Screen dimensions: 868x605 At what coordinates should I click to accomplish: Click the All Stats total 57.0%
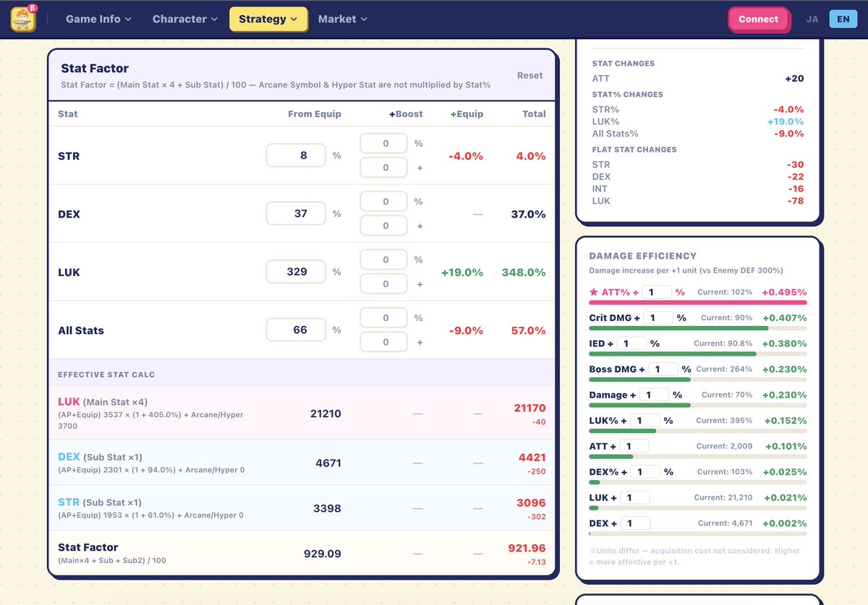(x=529, y=330)
